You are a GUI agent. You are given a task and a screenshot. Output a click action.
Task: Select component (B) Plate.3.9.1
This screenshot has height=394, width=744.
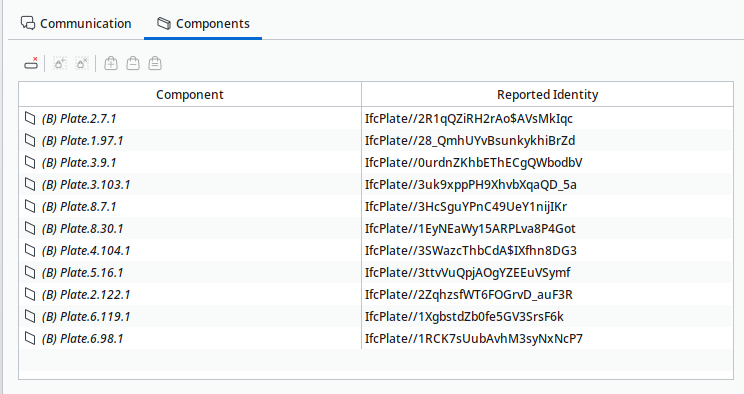(x=79, y=162)
